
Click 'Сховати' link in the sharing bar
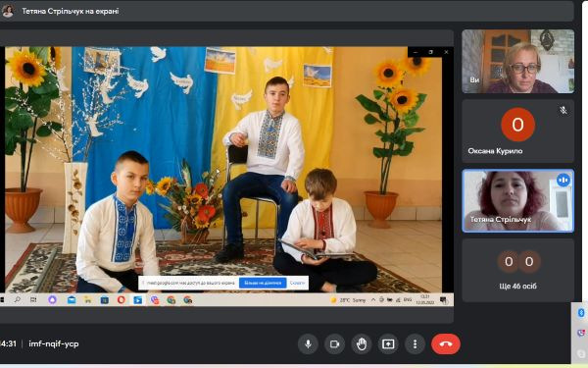pos(297,283)
